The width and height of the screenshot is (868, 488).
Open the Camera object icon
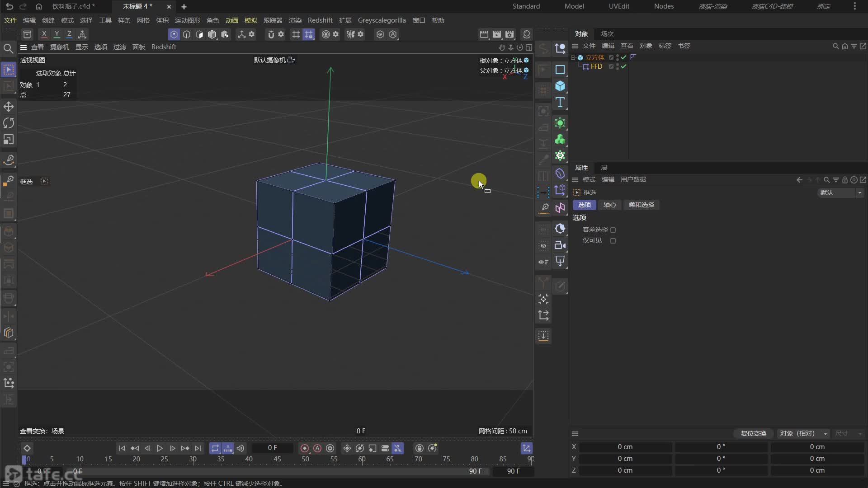tap(560, 245)
